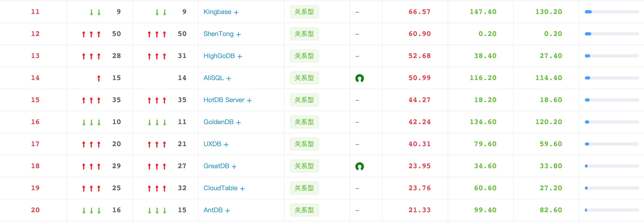Open the AliSQL database link
Image resolution: width=644 pixels, height=223 pixels.
pyautogui.click(x=214, y=78)
